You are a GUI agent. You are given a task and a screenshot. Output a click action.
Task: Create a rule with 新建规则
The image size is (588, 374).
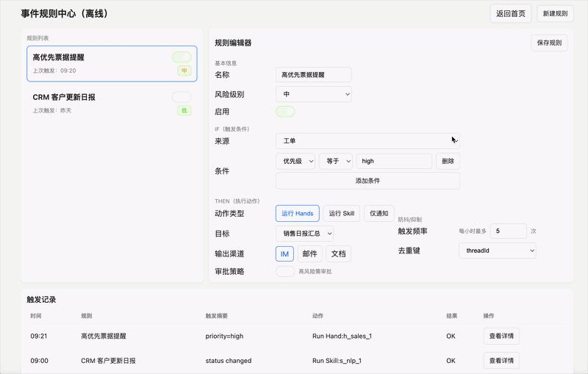coord(555,13)
